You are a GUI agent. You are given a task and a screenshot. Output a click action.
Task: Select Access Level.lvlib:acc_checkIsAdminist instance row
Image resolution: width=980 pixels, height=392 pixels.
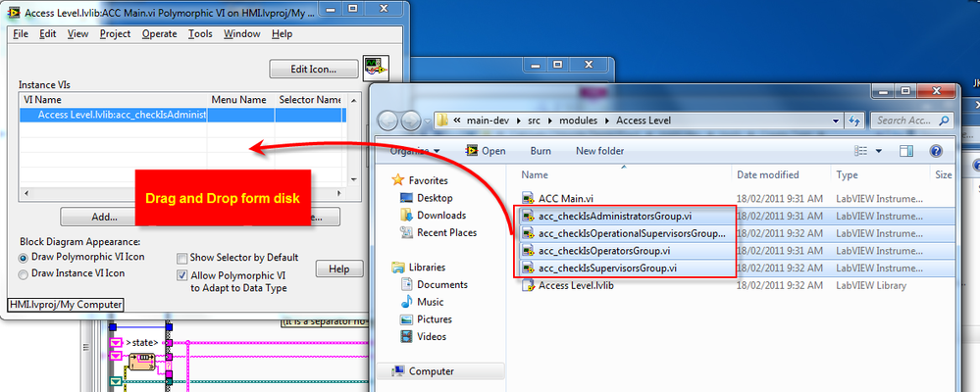[x=181, y=115]
